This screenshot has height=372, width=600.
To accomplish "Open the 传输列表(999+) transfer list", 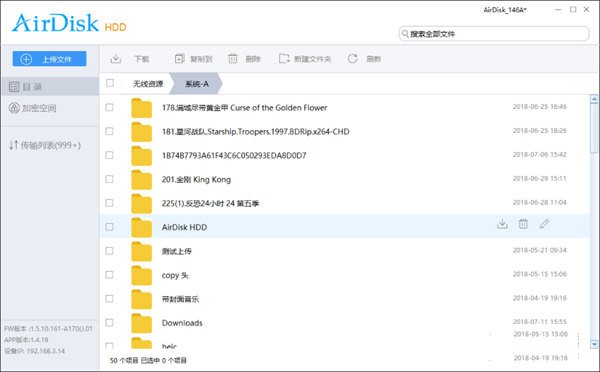I will 50,145.
